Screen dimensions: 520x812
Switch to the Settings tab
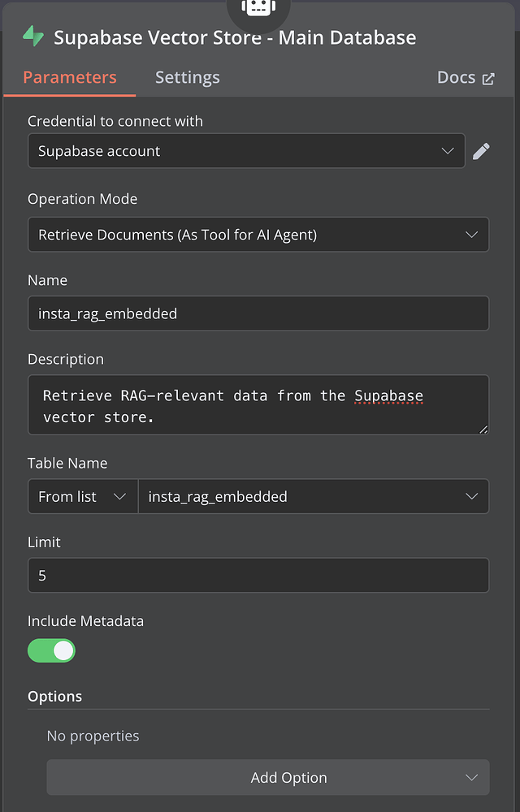pyautogui.click(x=187, y=77)
